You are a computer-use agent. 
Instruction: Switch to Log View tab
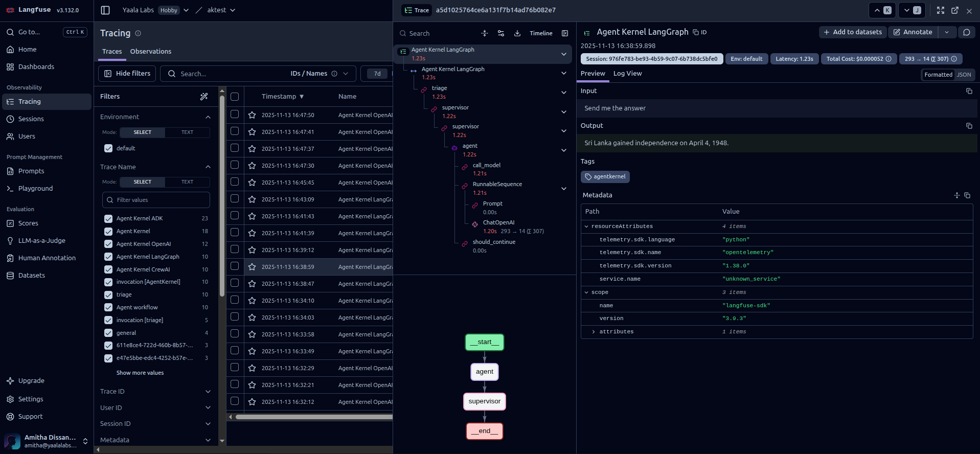(627, 74)
